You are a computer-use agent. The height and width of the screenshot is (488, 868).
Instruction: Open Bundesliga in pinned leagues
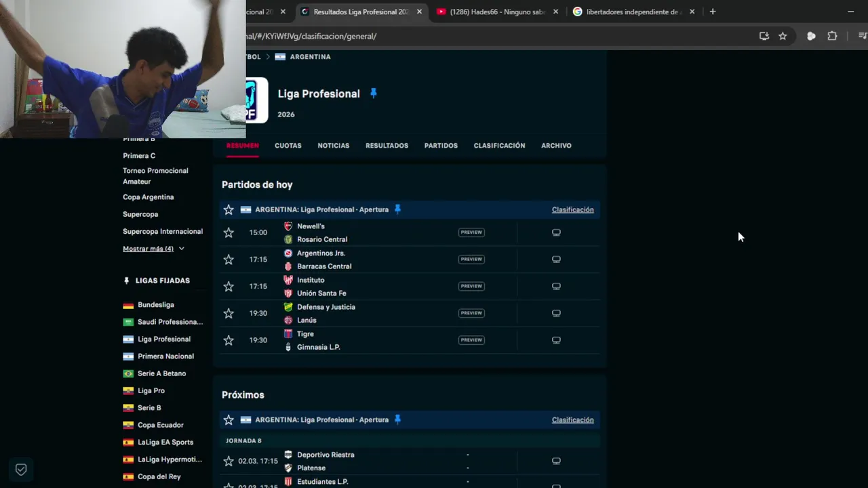(x=156, y=305)
